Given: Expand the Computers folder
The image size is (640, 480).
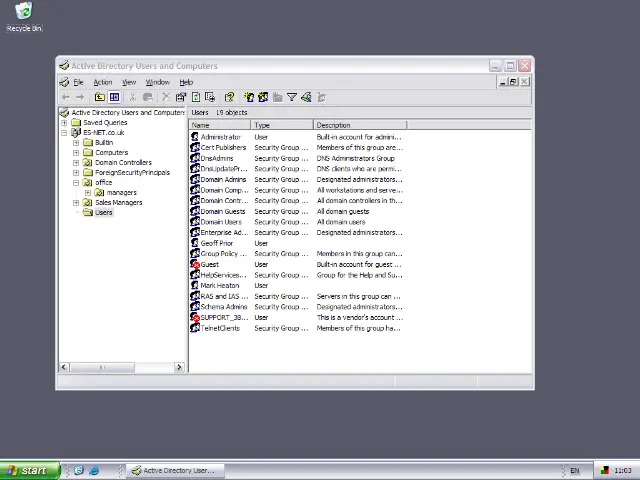Looking at the screenshot, I should coord(76,153).
